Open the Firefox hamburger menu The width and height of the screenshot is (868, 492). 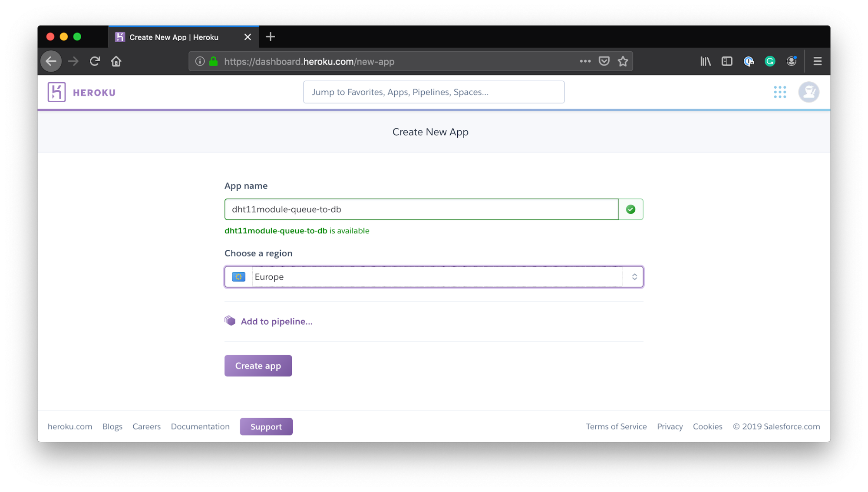(817, 61)
